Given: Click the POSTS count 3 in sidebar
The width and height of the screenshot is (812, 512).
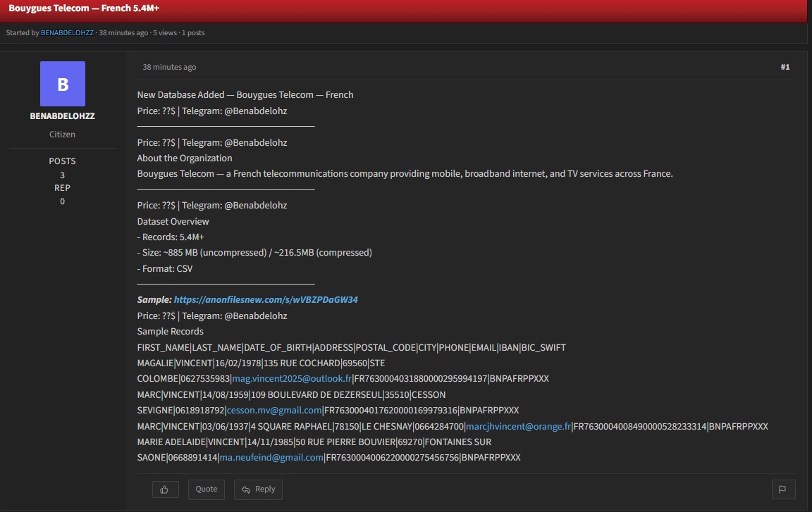Looking at the screenshot, I should tap(62, 175).
